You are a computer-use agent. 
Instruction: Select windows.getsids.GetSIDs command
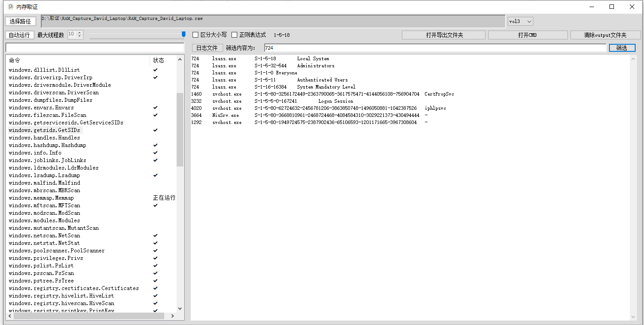(44, 130)
